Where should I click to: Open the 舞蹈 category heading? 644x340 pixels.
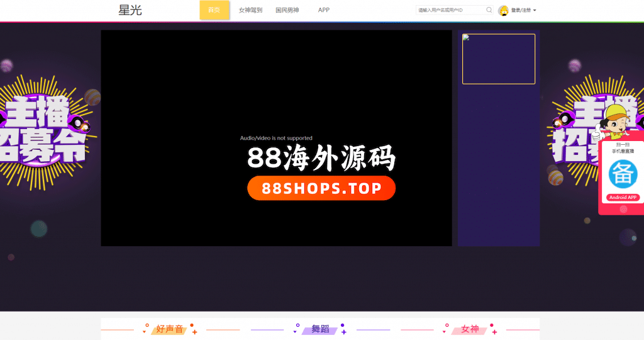pyautogui.click(x=320, y=329)
